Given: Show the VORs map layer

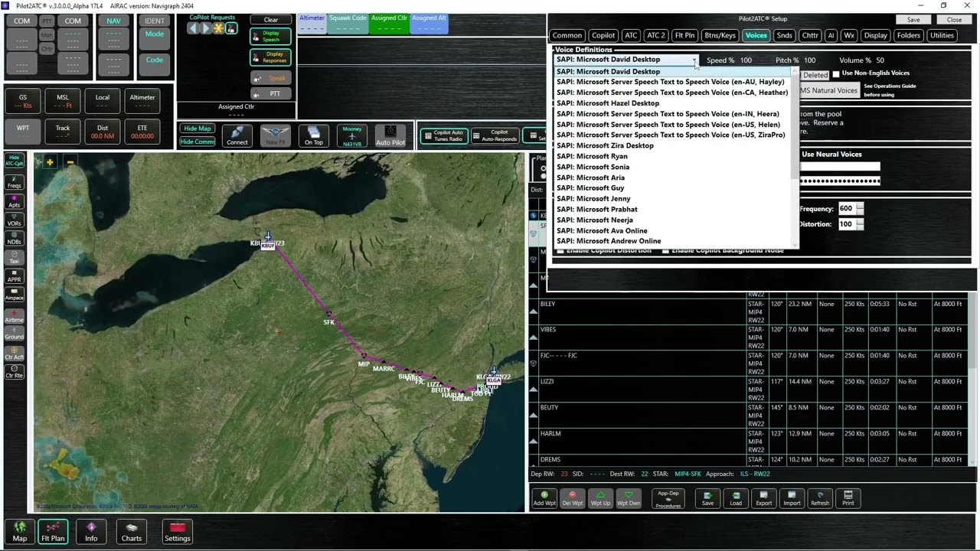Looking at the screenshot, I should click(x=14, y=219).
